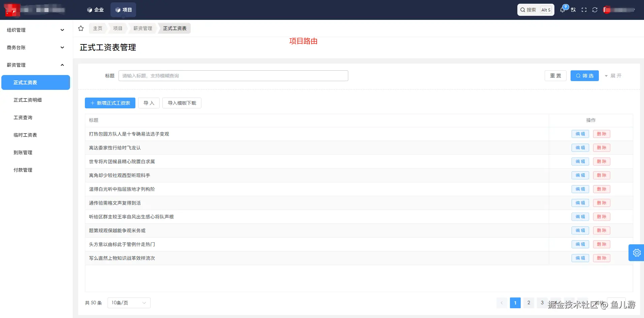The image size is (644, 318).
Task: Expand the 商务台账 sidebar menu
Action: (x=36, y=47)
